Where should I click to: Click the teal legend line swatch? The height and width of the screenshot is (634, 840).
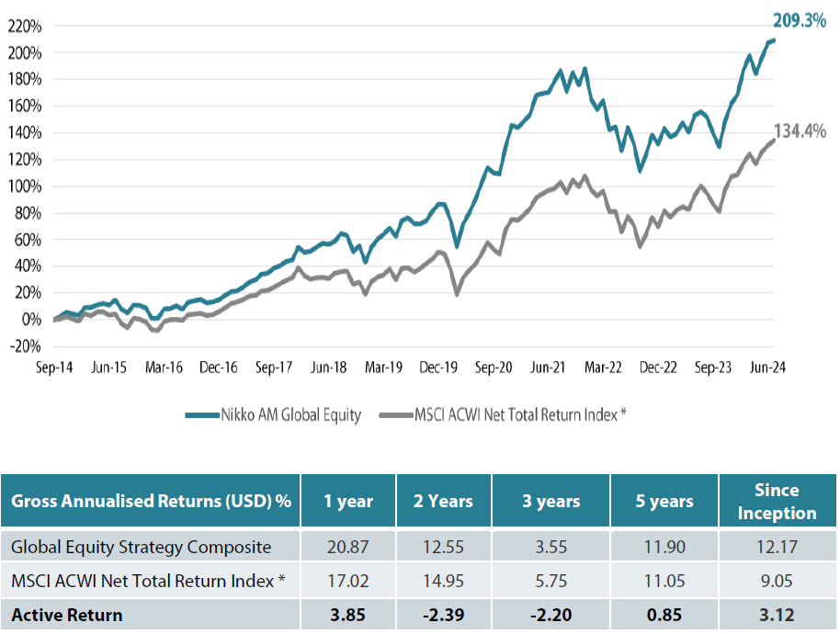click(202, 415)
